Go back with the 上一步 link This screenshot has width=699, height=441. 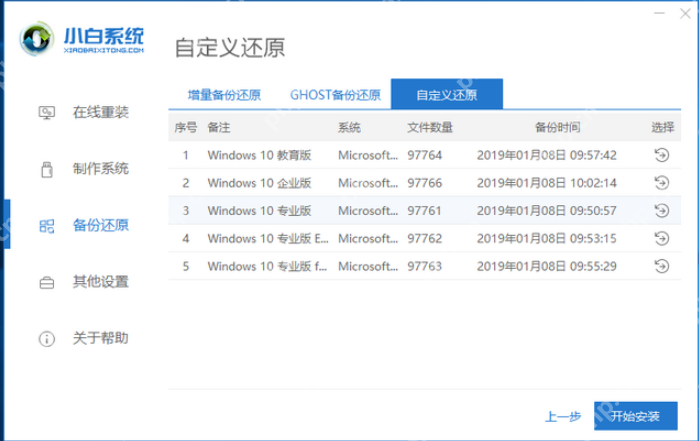click(563, 416)
